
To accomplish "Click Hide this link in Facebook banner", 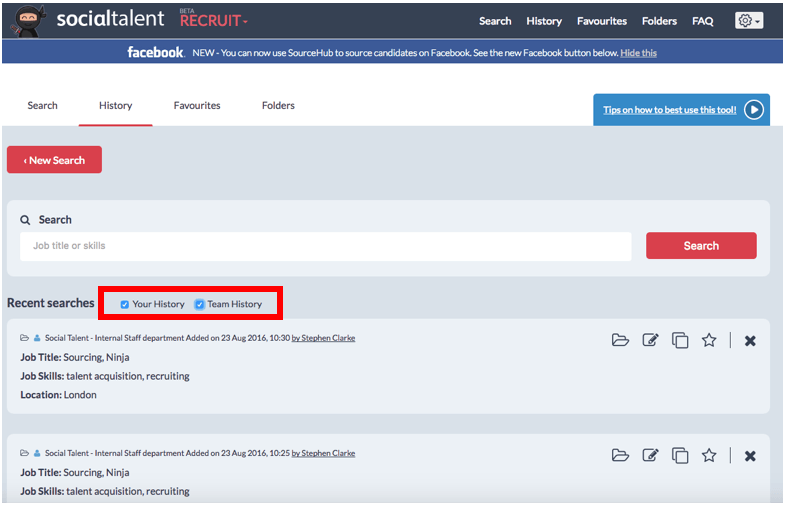I will pos(639,53).
